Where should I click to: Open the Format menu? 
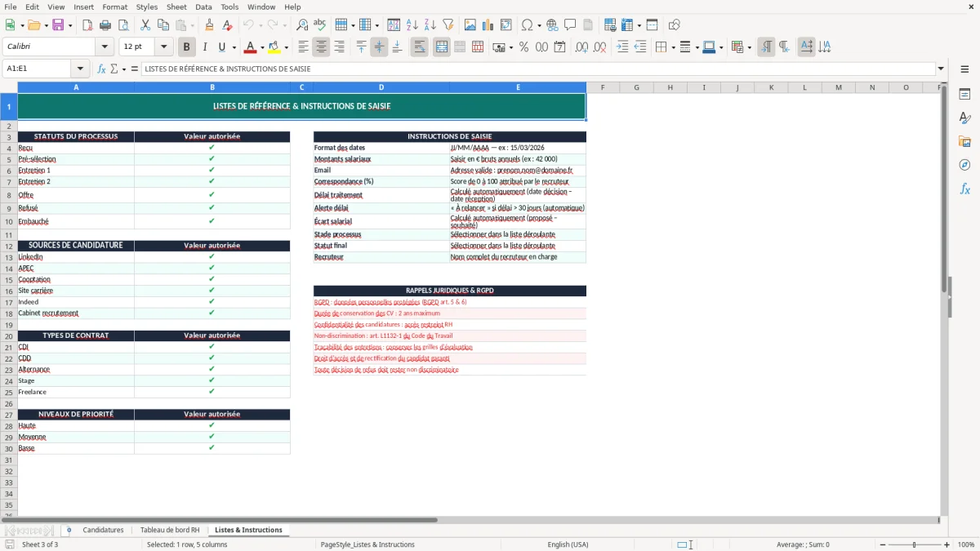[x=114, y=7]
